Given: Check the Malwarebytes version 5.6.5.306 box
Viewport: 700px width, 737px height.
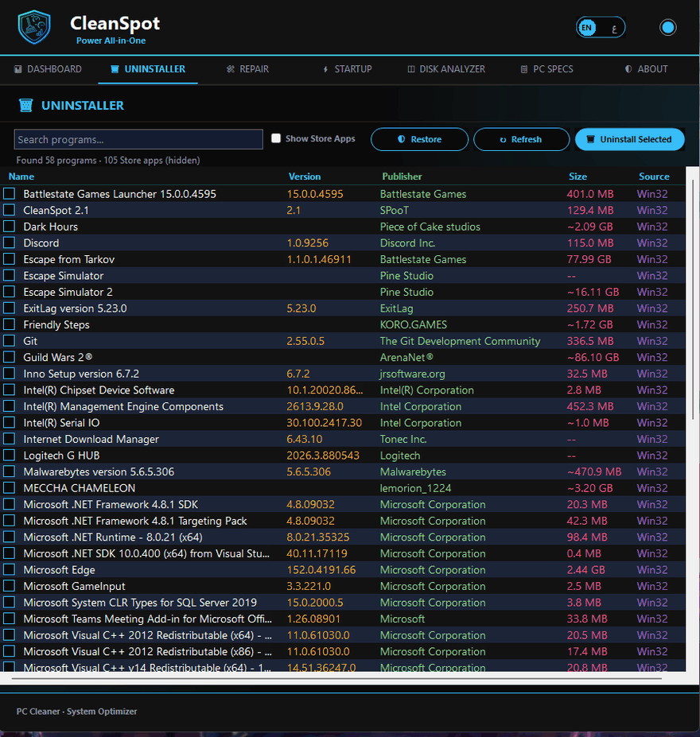Looking at the screenshot, I should click(9, 471).
